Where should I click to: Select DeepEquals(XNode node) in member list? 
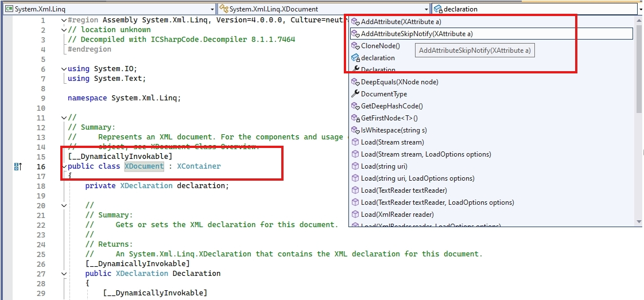pos(399,82)
